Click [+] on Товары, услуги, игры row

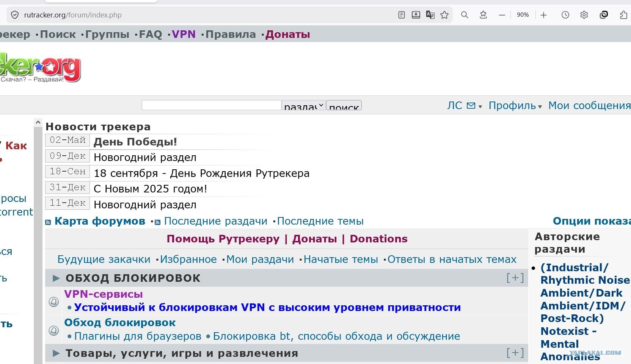515,353
